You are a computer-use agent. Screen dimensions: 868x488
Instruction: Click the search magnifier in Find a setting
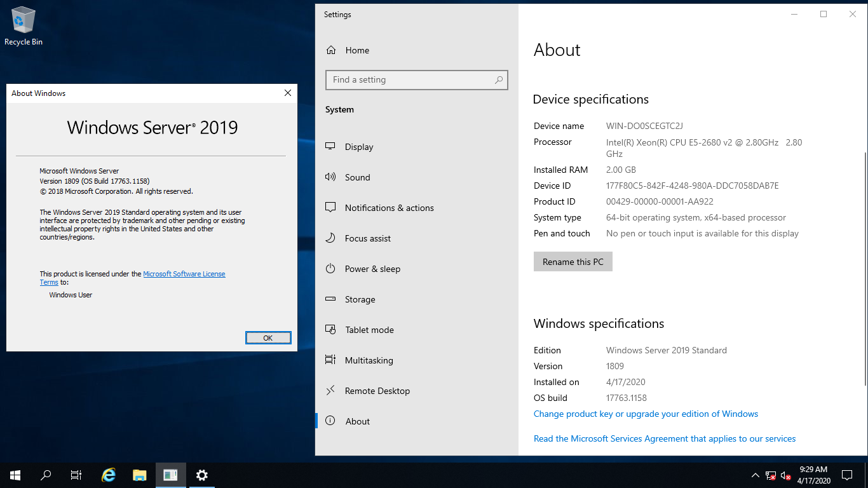[499, 80]
